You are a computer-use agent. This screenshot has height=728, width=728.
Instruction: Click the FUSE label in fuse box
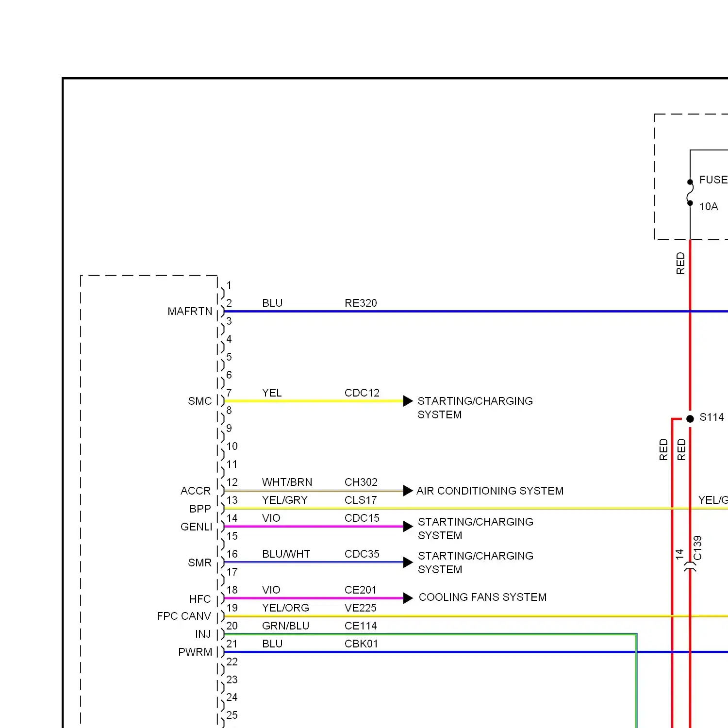pyautogui.click(x=713, y=180)
